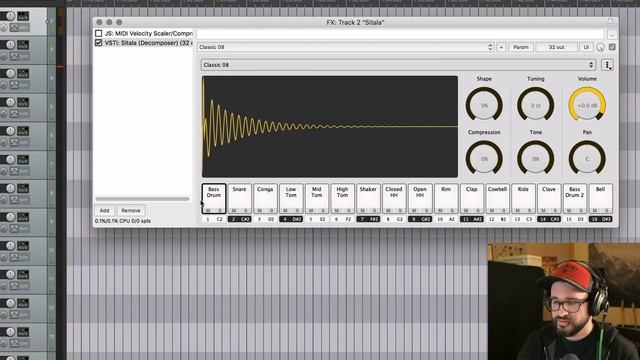Screen dimensions: 640x360
Task: Click the Pan knob
Action: 587,158
